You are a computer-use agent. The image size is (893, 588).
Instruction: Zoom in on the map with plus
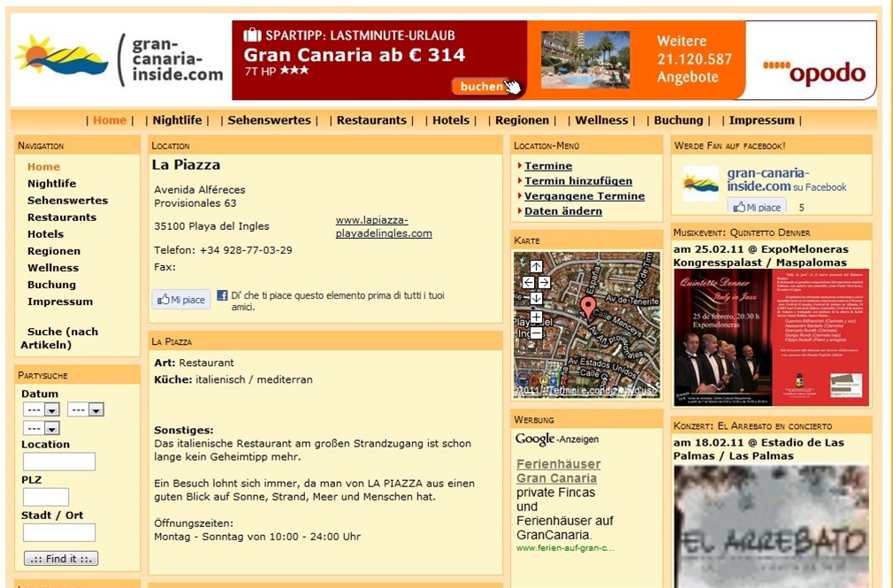tap(536, 317)
